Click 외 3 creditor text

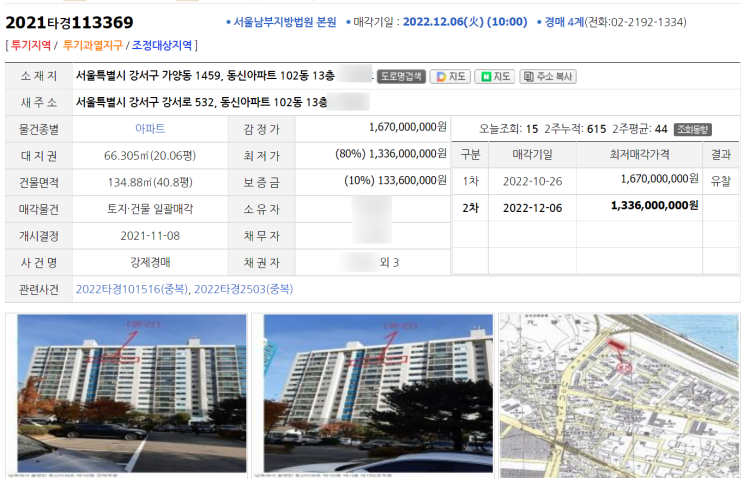click(x=389, y=262)
